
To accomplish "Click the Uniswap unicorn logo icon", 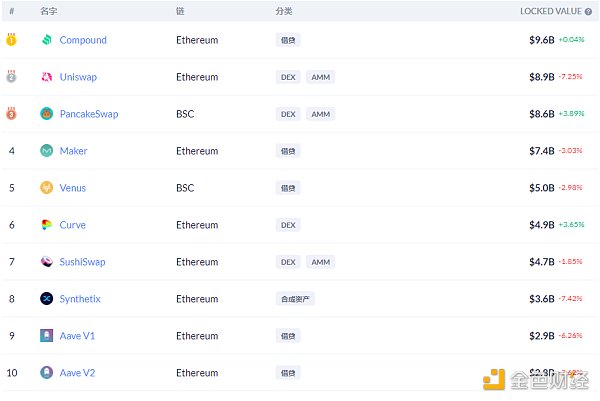I will (46, 77).
